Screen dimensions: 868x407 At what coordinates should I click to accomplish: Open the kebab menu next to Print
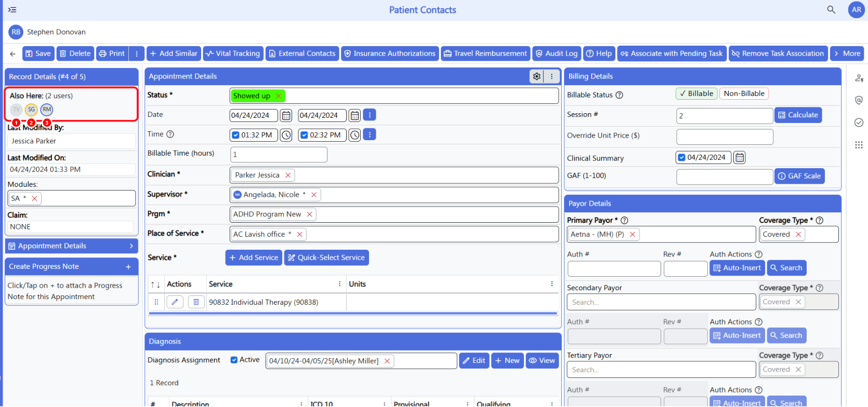[136, 53]
